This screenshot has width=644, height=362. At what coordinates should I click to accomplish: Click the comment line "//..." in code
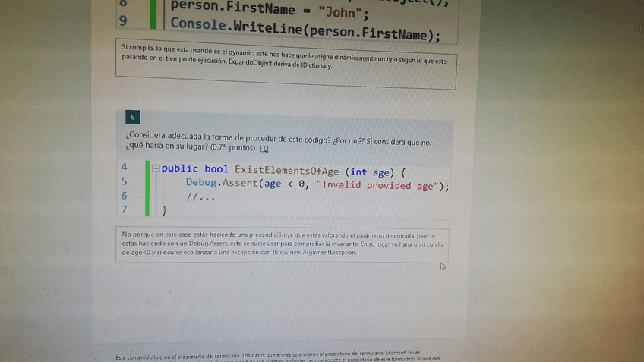(200, 197)
